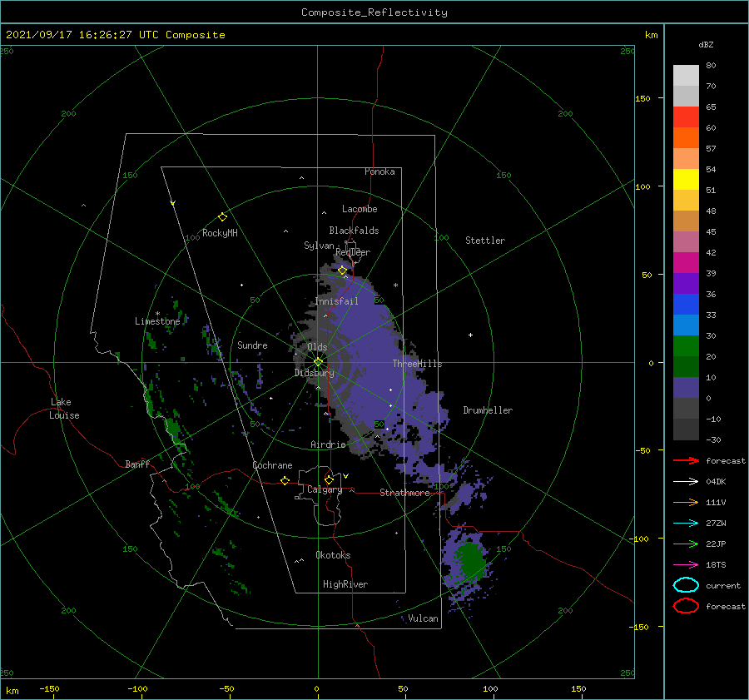Click the Lake Louise label
Viewport: 749px width, 700px height.
click(x=64, y=409)
